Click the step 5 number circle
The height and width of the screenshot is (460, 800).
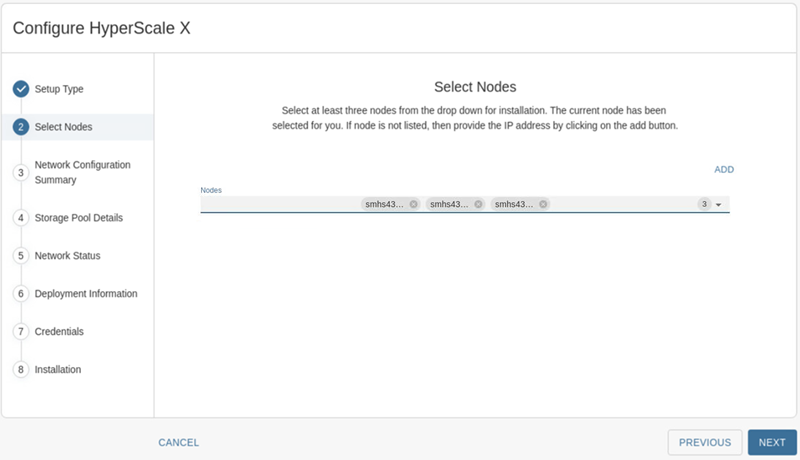coord(20,255)
